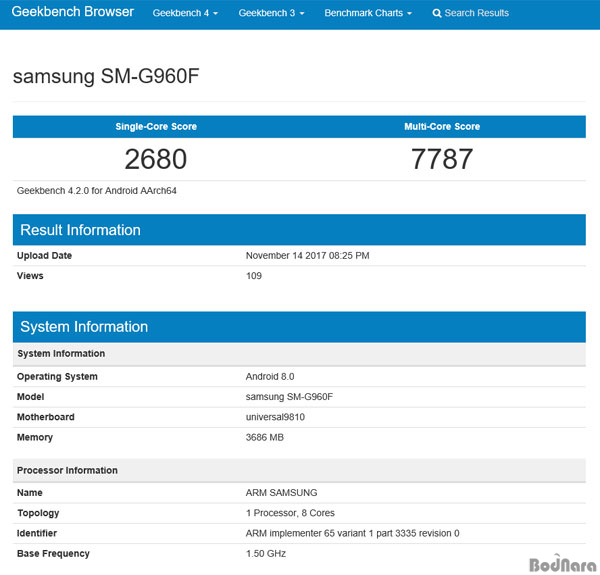
Task: Click the Base Frequency label
Action: click(53, 554)
